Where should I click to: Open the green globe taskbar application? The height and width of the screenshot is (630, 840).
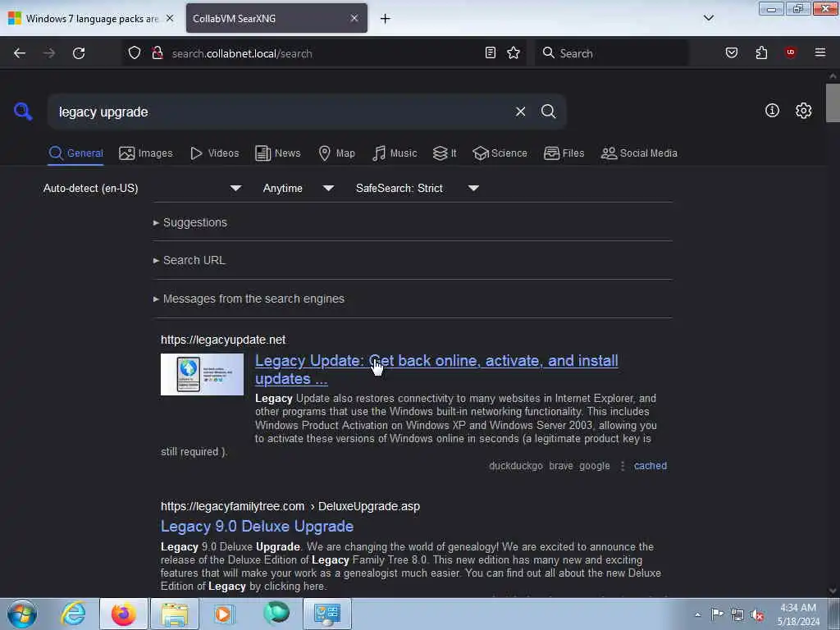(x=276, y=614)
